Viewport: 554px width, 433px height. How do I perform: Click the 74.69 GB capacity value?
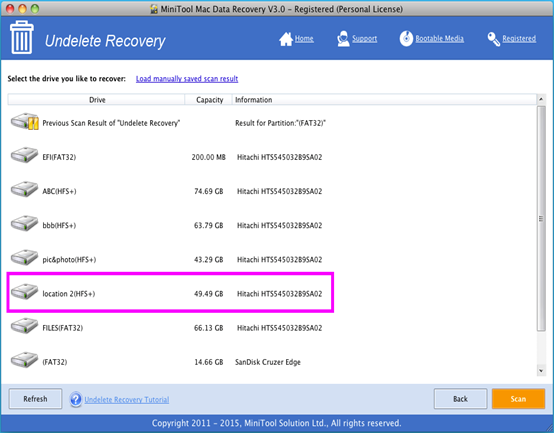pos(209,191)
